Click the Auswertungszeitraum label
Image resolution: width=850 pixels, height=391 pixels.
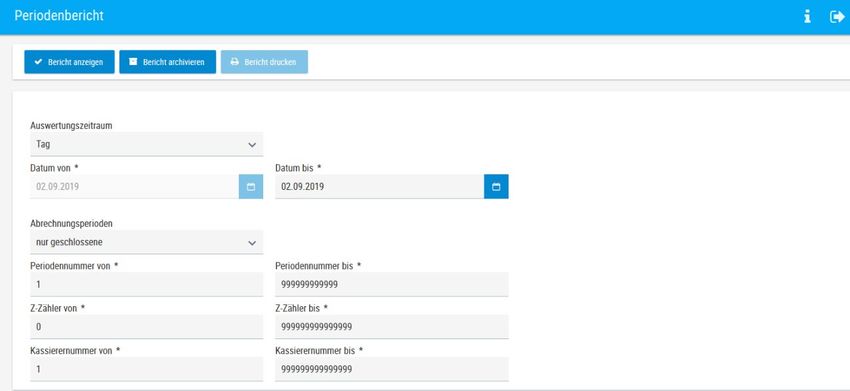click(71, 125)
